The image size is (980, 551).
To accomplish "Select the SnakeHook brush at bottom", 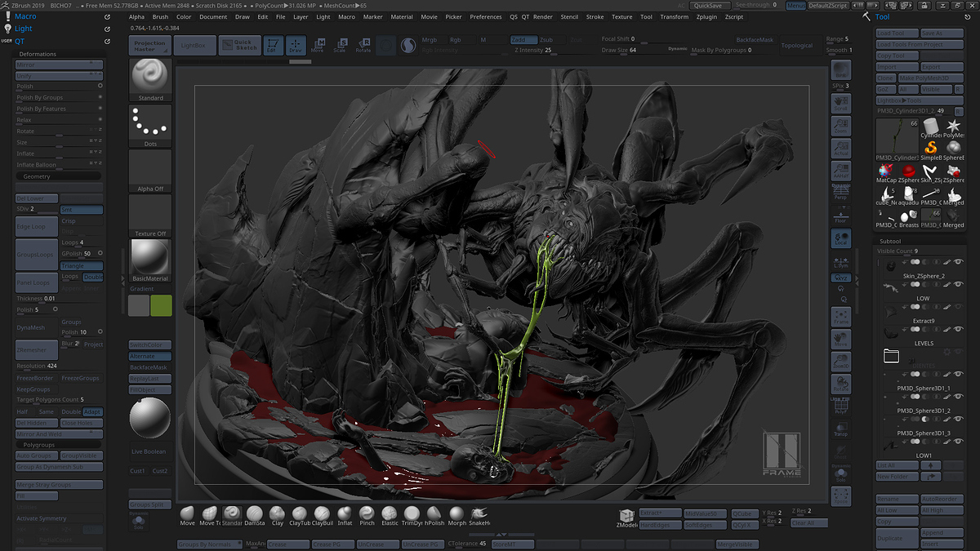I will tap(479, 516).
